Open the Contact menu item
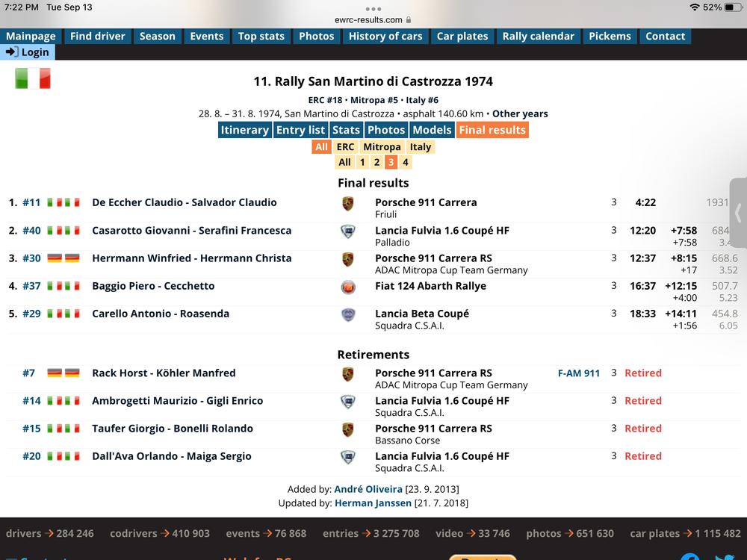Viewport: 747px width, 560px height. click(x=665, y=36)
